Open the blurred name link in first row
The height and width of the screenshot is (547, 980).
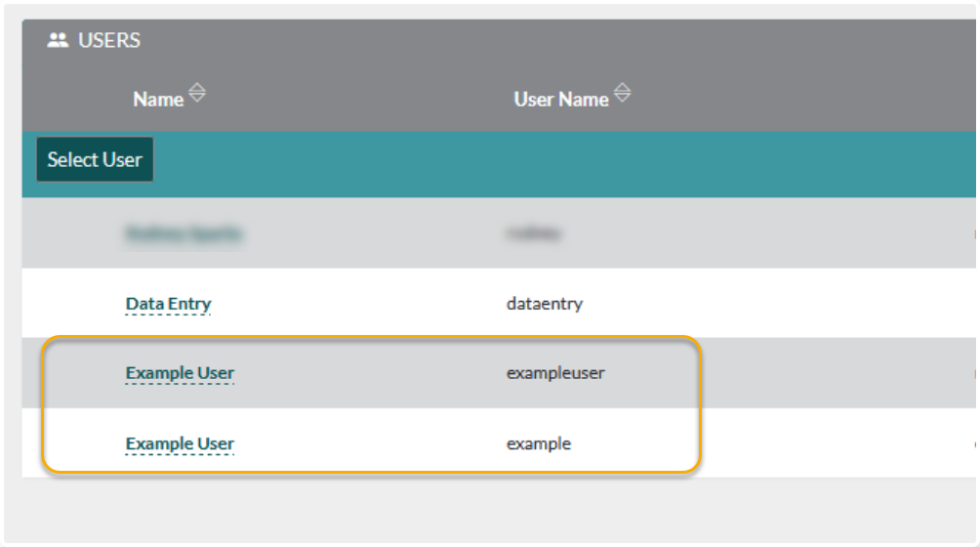pos(184,233)
